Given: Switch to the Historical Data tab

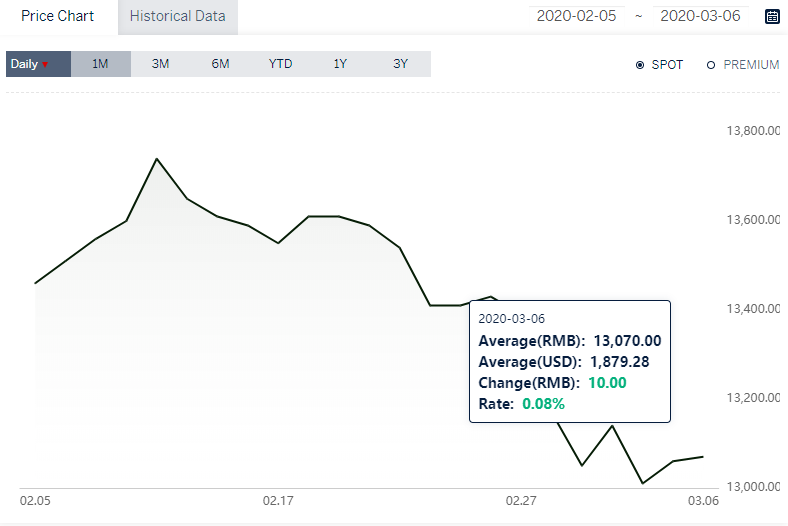Looking at the screenshot, I should [177, 17].
